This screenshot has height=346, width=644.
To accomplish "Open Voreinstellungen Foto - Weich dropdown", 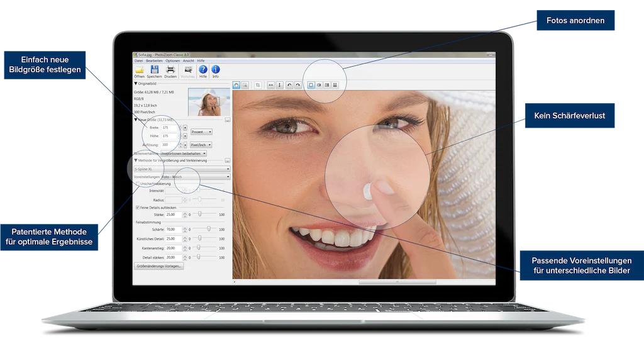I will click(x=196, y=177).
